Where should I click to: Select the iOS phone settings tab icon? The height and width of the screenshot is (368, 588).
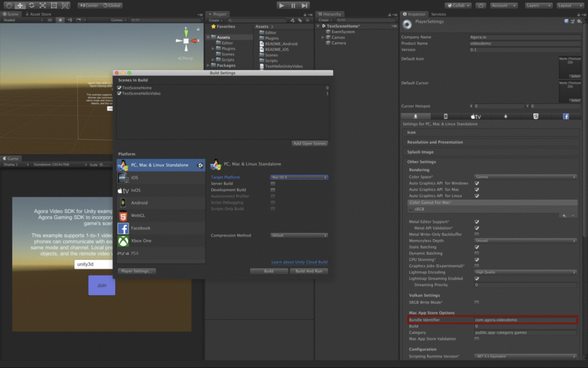[446, 116]
